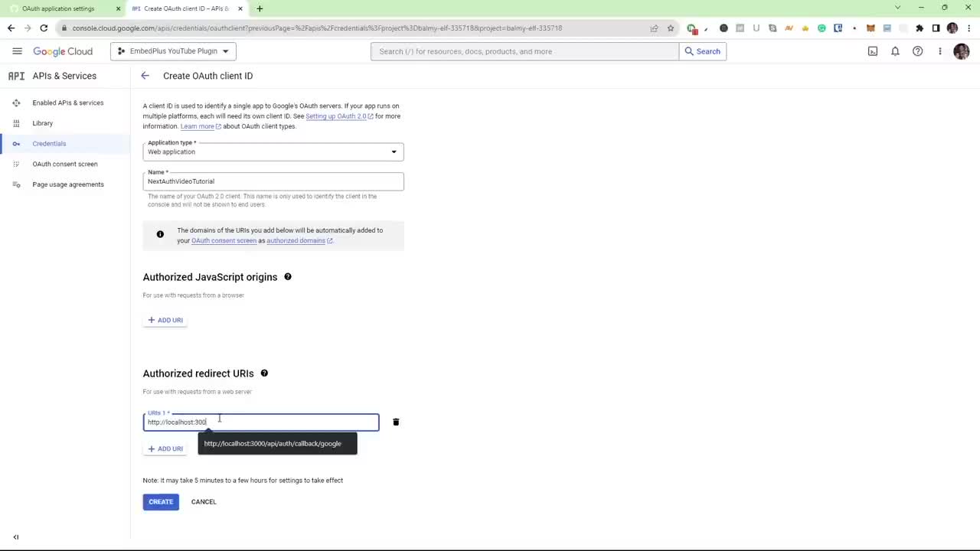Go back using the Create OAuth client ID arrow

[145, 76]
